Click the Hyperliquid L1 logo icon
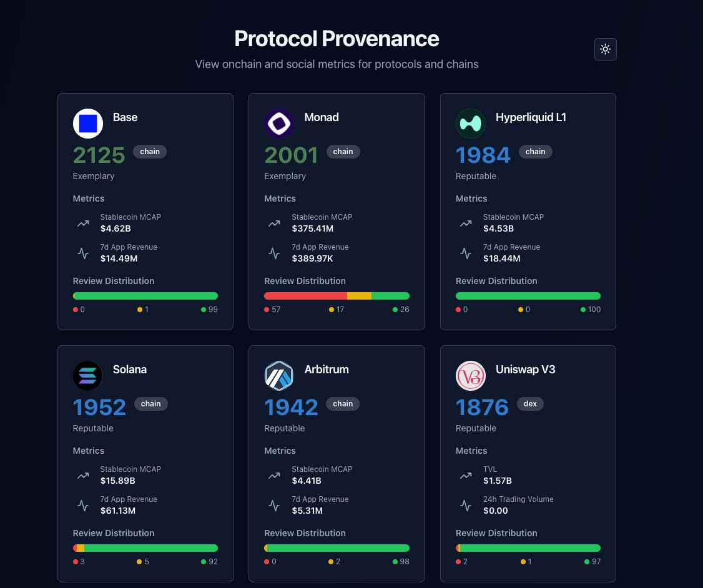This screenshot has width=703, height=588. [471, 124]
